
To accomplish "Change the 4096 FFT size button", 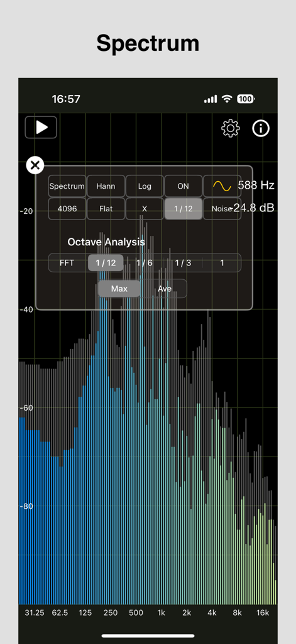I will coord(67,209).
